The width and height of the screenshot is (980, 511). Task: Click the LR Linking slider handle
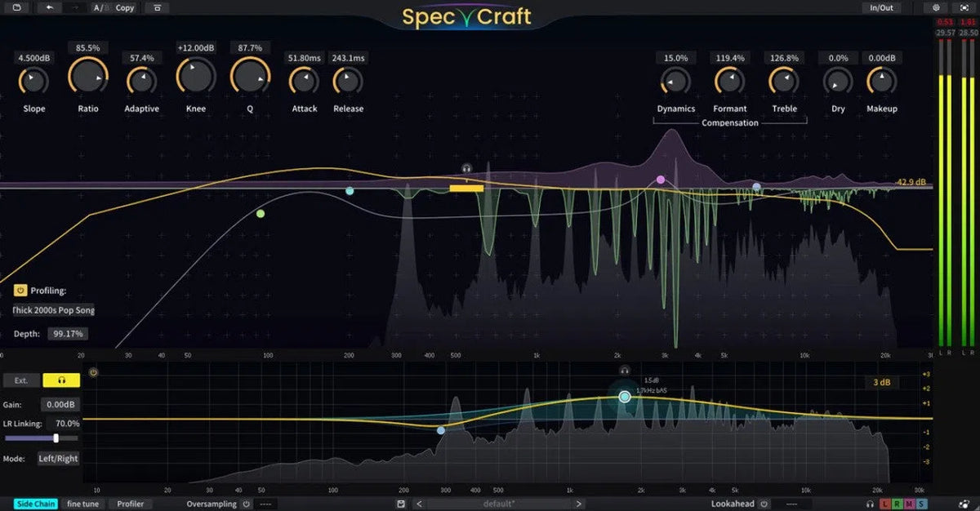point(56,438)
